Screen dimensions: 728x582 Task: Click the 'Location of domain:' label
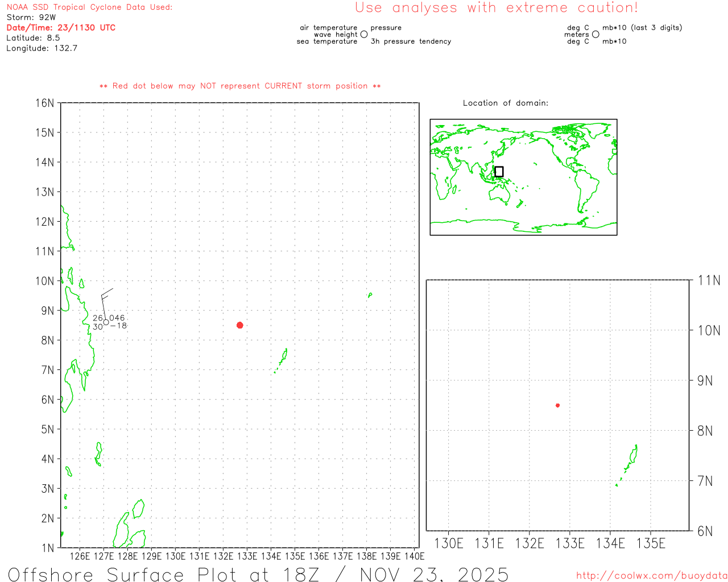(506, 103)
